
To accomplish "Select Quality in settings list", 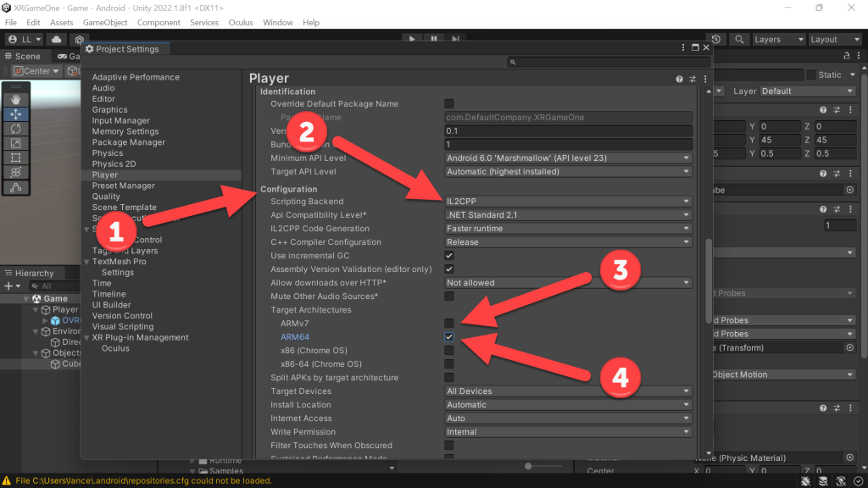I will point(106,197).
